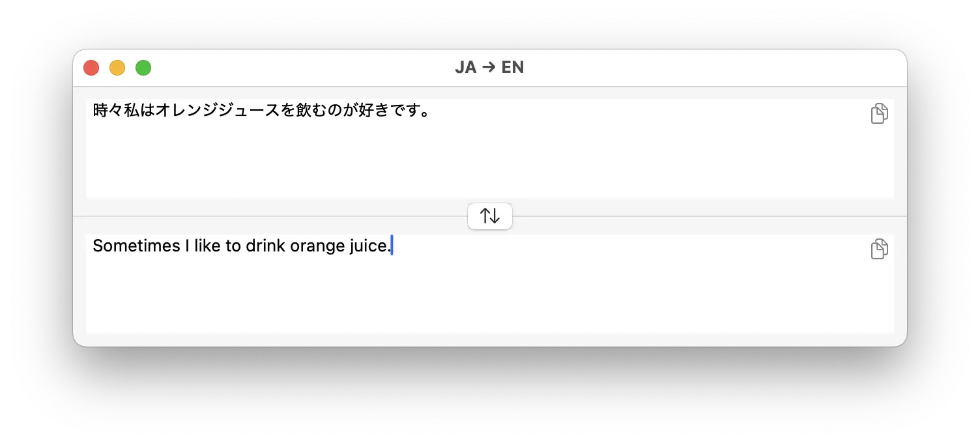This screenshot has height=443, width=980.
Task: Click the JA → EN title bar text
Action: tap(489, 67)
